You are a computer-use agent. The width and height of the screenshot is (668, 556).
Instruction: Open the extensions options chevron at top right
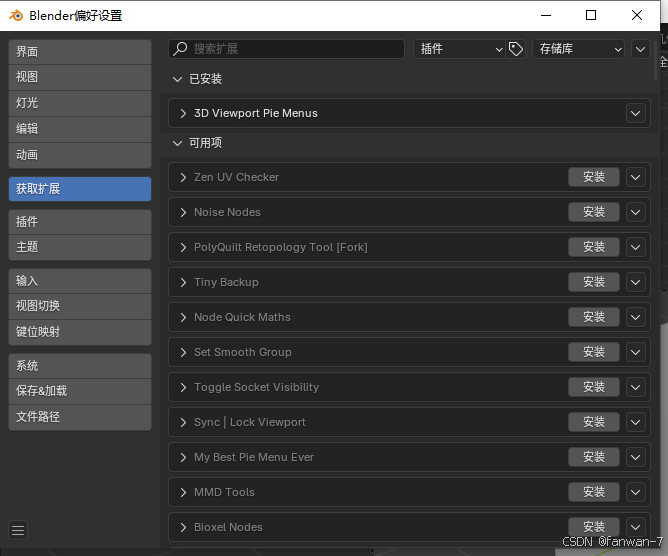tap(640, 49)
